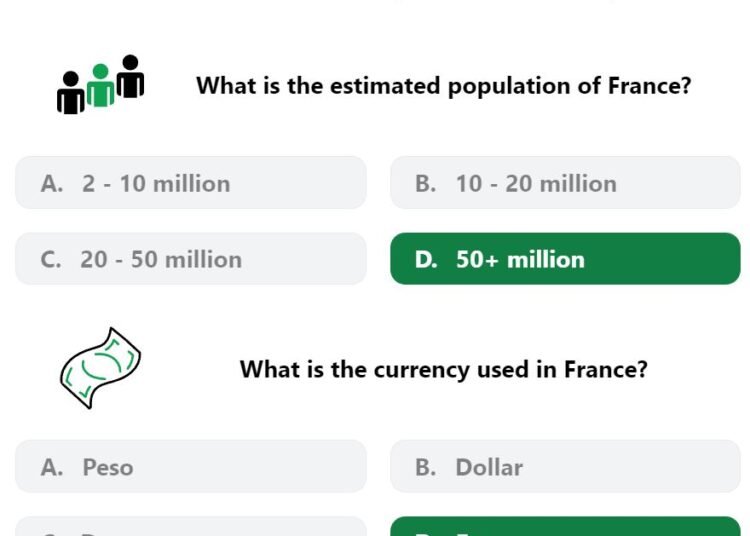Image resolution: width=750 pixels, height=536 pixels.
Task: Click the curved green emblem inside the banknote
Action: 102,366
